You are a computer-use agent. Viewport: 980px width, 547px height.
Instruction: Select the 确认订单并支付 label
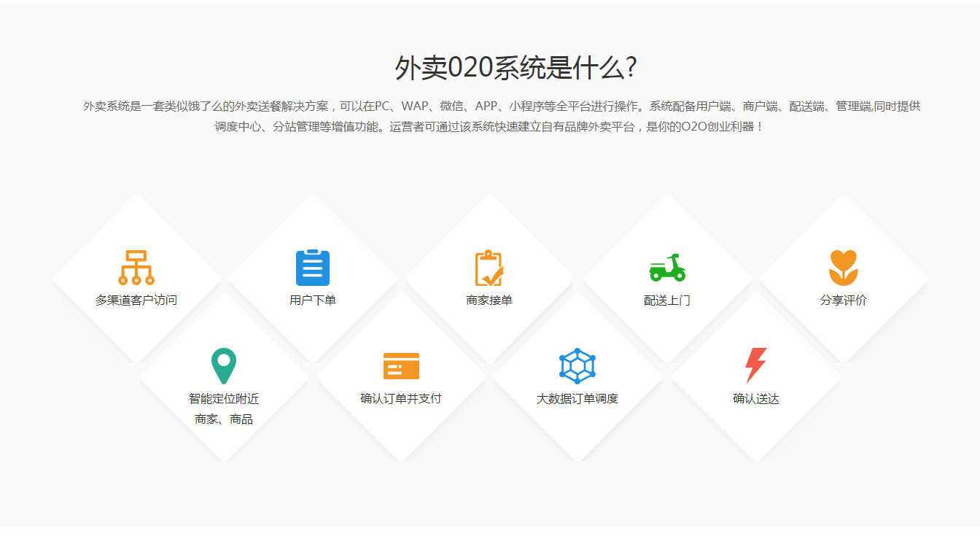[401, 398]
